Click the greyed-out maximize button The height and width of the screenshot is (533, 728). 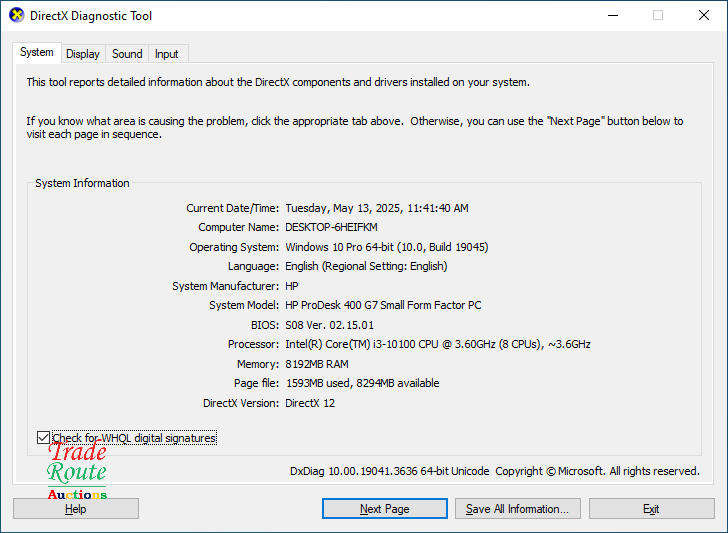[x=657, y=16]
